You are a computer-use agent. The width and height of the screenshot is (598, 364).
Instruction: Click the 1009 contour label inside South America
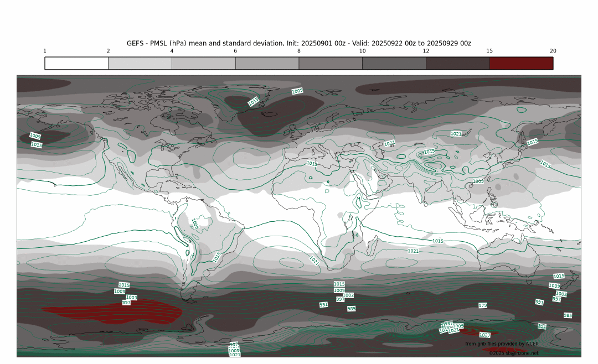click(195, 223)
